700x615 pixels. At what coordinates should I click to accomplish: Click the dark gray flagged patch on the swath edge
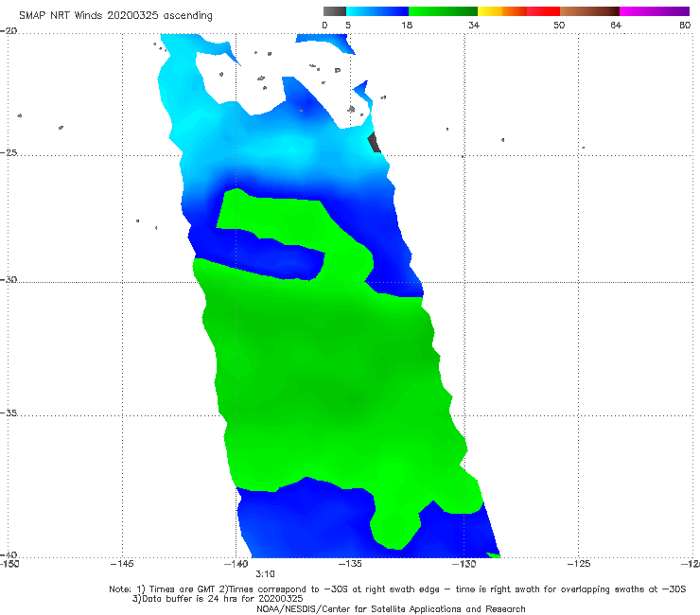pos(374,143)
